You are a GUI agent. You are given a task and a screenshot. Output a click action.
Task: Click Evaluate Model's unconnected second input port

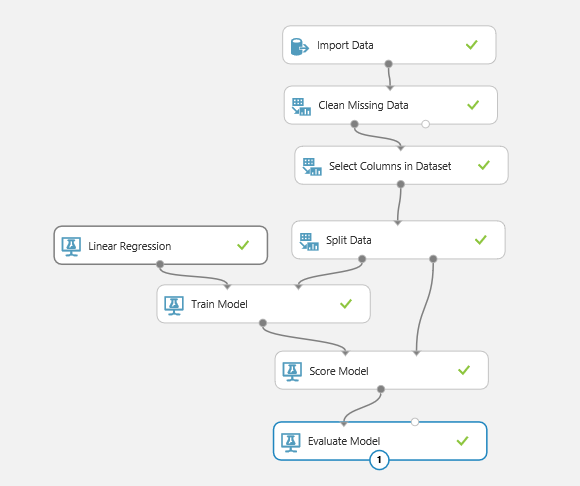pyautogui.click(x=415, y=422)
